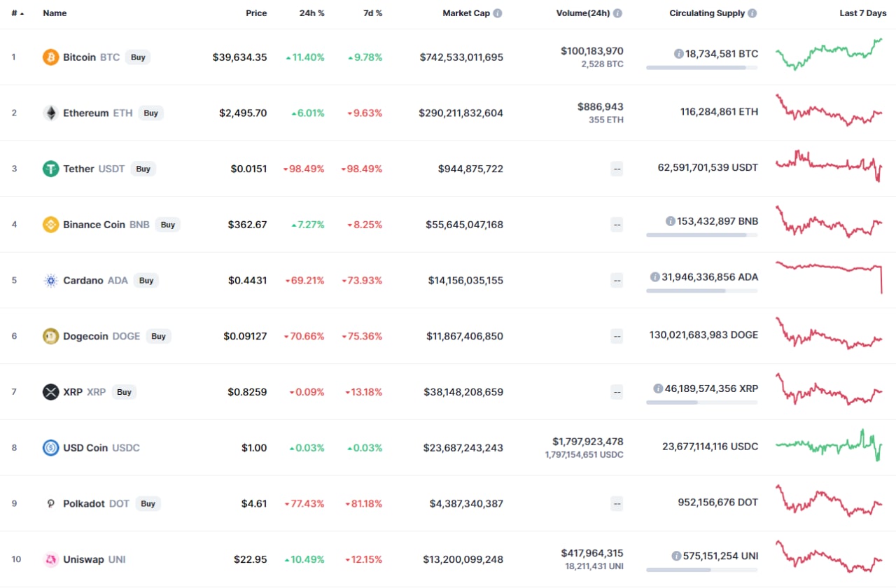Image resolution: width=896 pixels, height=588 pixels.
Task: Click Bitcoin circulating supply progress bar
Action: [702, 67]
